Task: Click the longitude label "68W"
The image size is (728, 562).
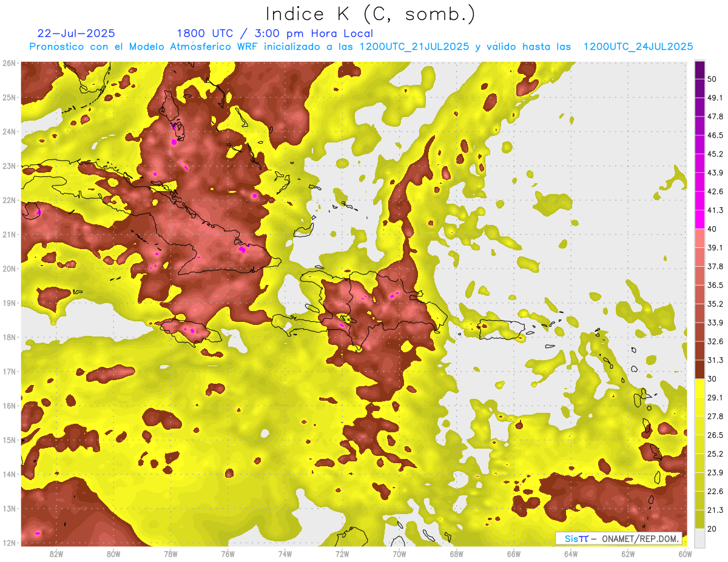Action: click(457, 554)
